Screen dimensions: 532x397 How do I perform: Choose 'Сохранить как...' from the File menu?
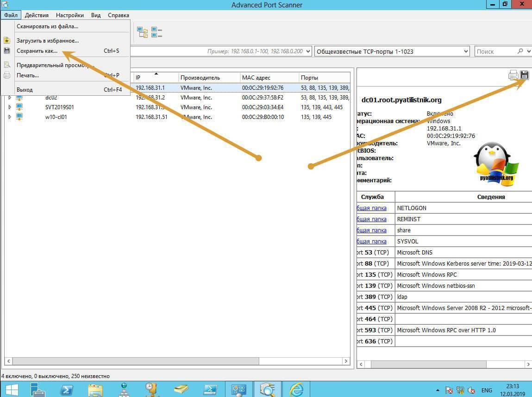(37, 51)
